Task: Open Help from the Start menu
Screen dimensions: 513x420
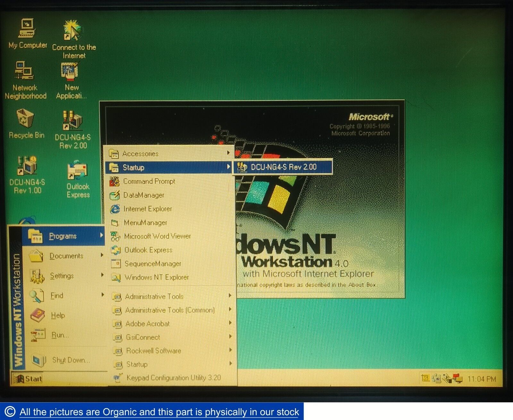Action: click(x=65, y=315)
